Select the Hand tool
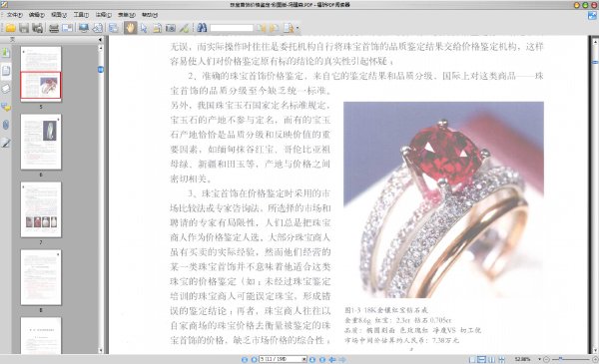The width and height of the screenshot is (599, 364). [x=130, y=28]
